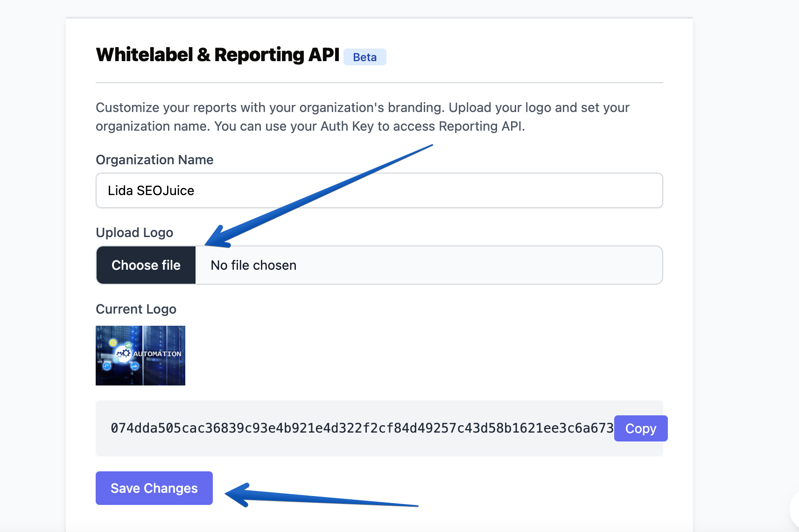Click the Upload Logo label
This screenshot has height=532, width=799.
coord(134,232)
